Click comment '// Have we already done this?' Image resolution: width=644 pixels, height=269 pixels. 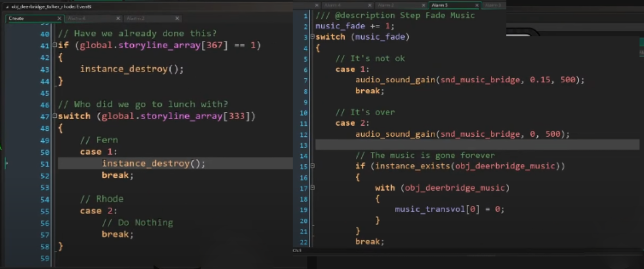coord(137,33)
